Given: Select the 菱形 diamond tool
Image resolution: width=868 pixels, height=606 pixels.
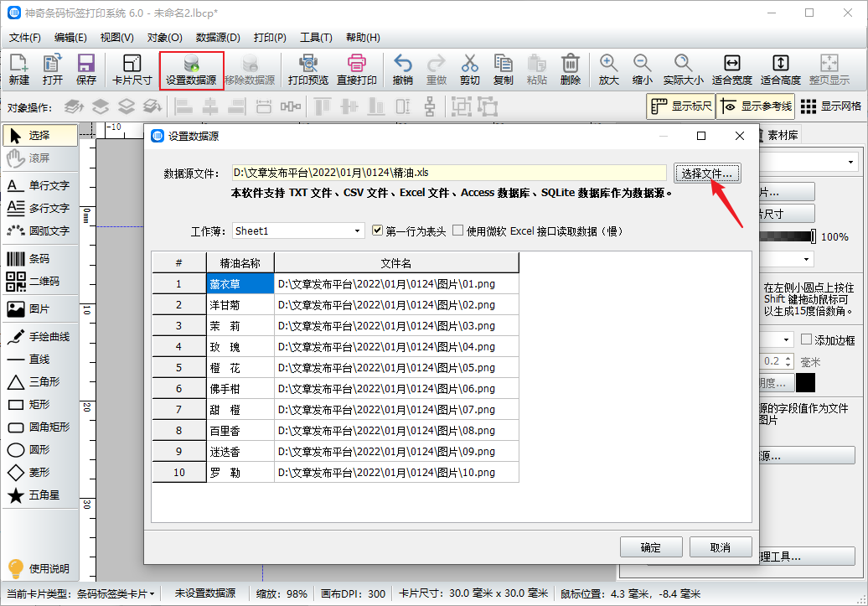Looking at the screenshot, I should pyautogui.click(x=39, y=473).
